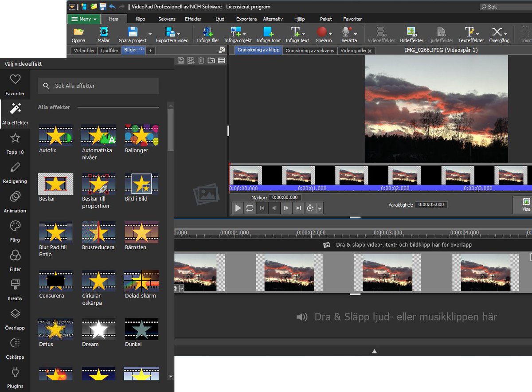Click new folder icon in bin toolbar
Viewport: 532px width, 392px height.
tap(211, 60)
